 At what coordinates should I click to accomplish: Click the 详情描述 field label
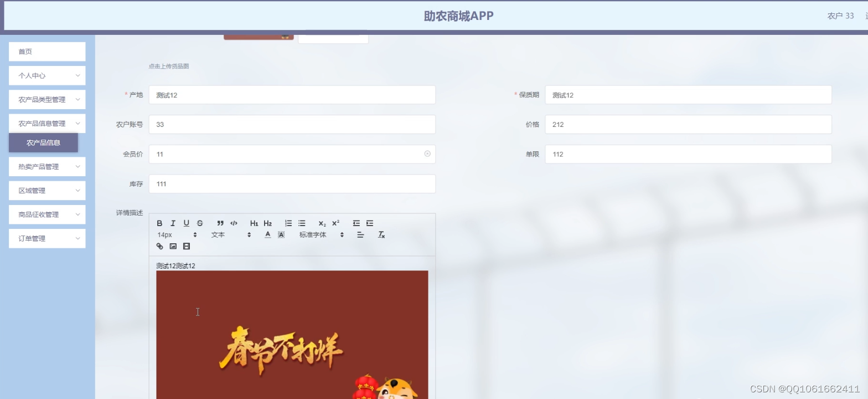pos(130,213)
